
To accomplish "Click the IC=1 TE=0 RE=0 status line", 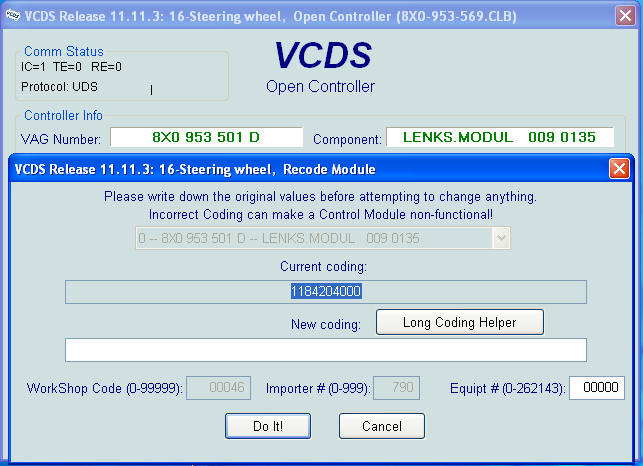I will click(71, 67).
